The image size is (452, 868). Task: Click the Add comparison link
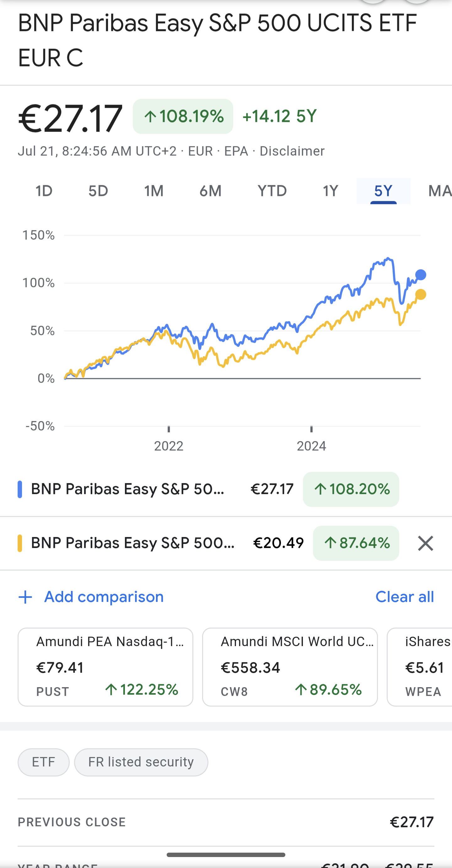(104, 597)
